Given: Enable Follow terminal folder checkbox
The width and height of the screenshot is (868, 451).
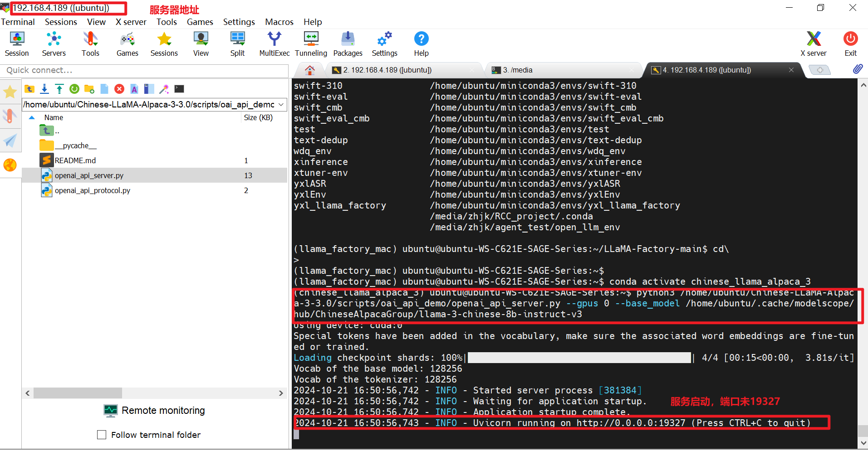Looking at the screenshot, I should (x=102, y=435).
